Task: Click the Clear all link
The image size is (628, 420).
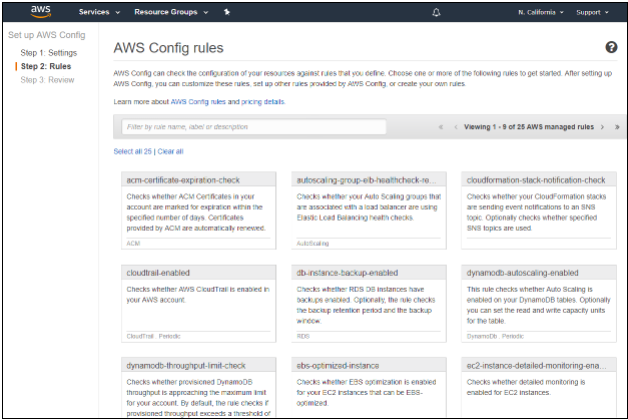Action: 170,151
